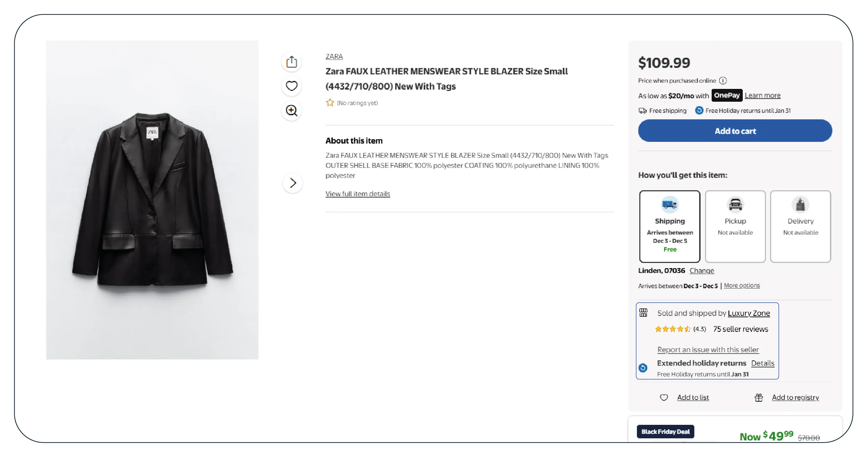This screenshot has width=868, height=457.
Task: Click the price info icon
Action: (x=723, y=81)
